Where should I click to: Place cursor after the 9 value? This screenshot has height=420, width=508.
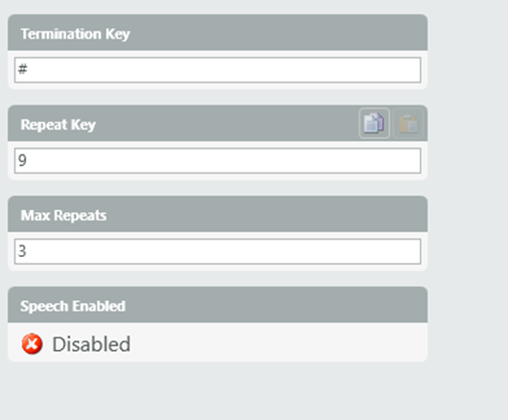coord(27,160)
